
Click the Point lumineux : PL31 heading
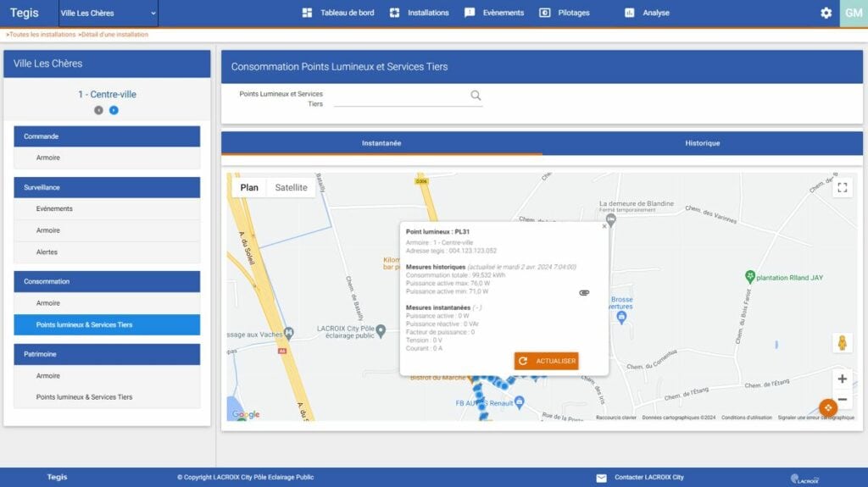tap(437, 232)
